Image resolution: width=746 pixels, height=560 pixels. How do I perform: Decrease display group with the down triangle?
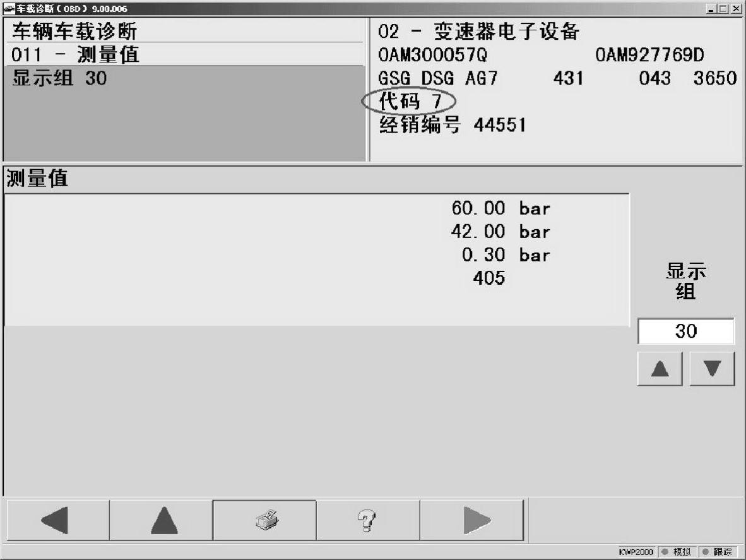712,369
